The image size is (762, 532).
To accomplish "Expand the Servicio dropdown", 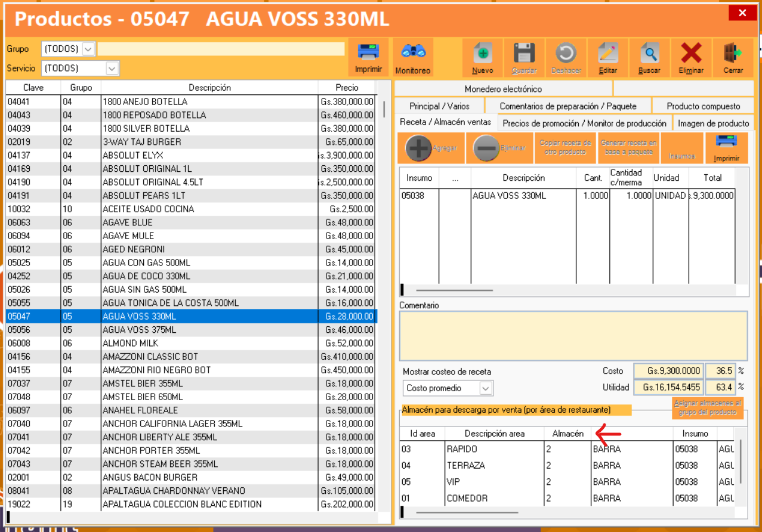I will point(112,68).
